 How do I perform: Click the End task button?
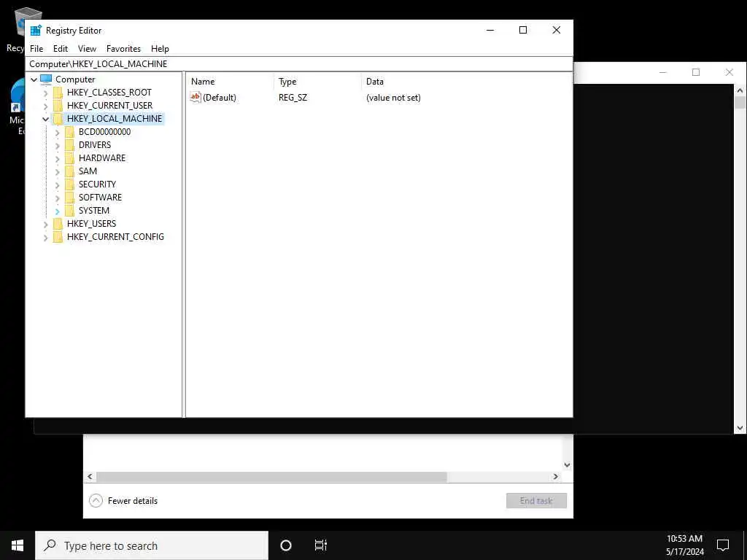(x=536, y=500)
